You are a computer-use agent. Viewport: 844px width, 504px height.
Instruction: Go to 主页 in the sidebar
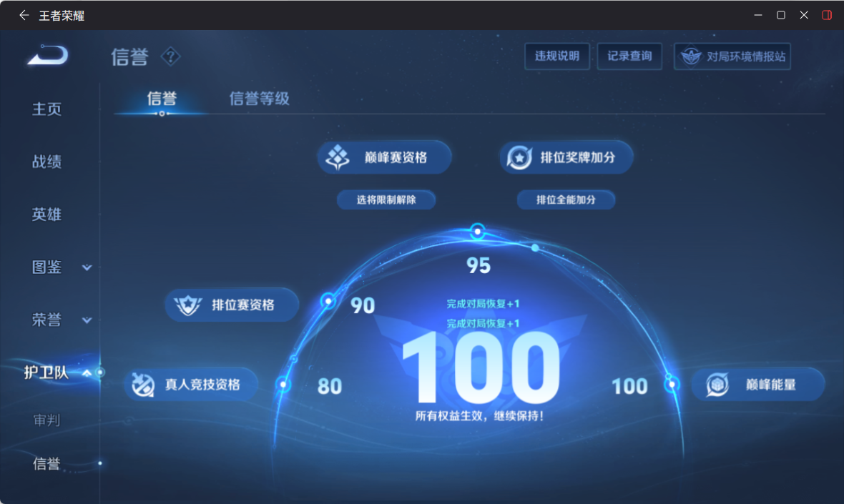(46, 109)
